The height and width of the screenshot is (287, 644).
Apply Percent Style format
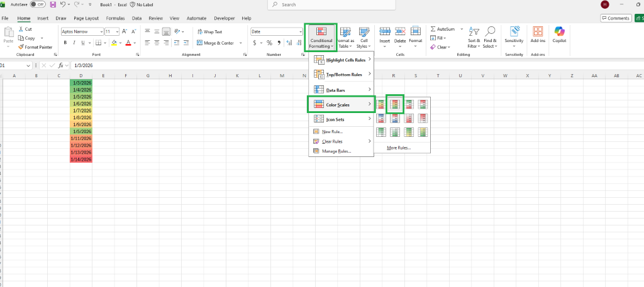269,43
